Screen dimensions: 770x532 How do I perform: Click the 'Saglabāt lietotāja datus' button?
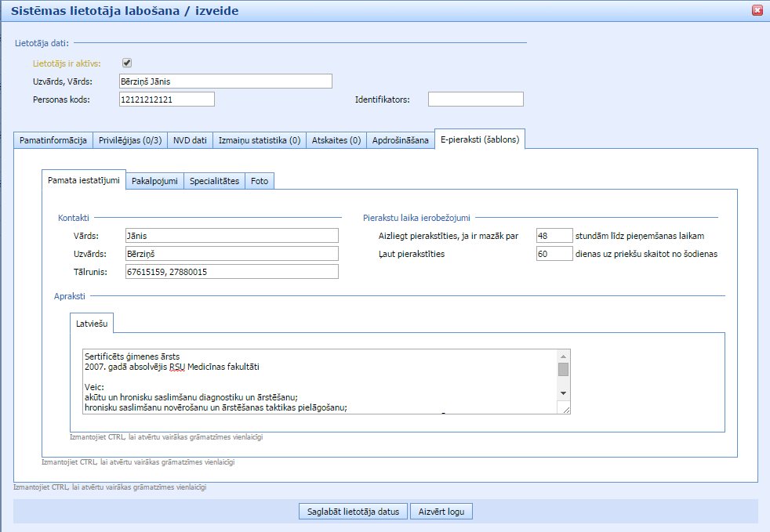pyautogui.click(x=352, y=512)
